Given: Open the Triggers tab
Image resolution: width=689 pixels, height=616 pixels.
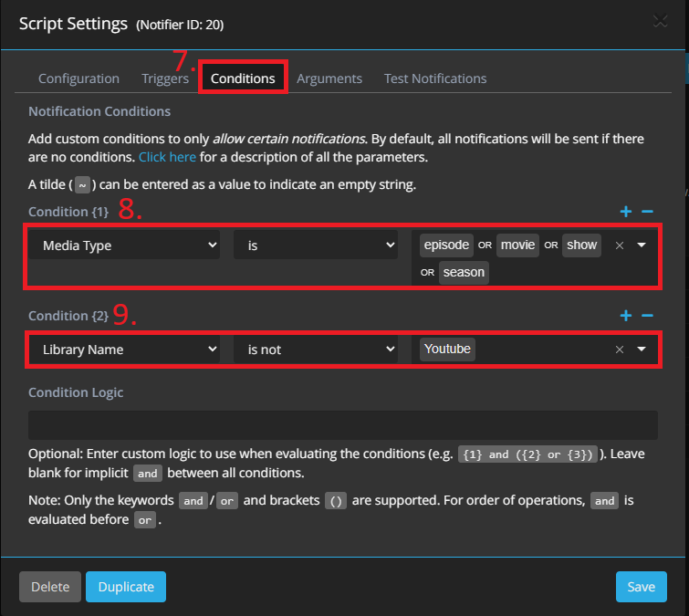Looking at the screenshot, I should [x=165, y=78].
